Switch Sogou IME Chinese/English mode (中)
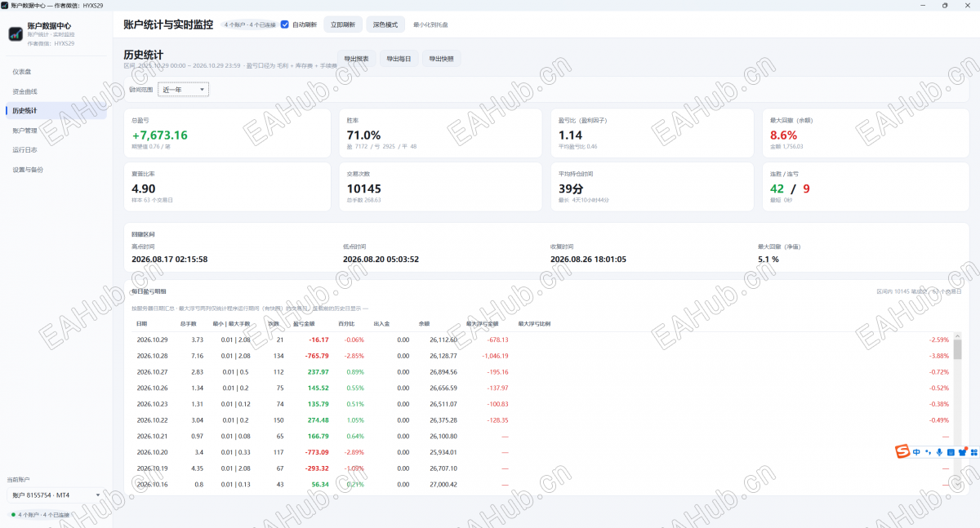The image size is (980, 528). pos(917,452)
